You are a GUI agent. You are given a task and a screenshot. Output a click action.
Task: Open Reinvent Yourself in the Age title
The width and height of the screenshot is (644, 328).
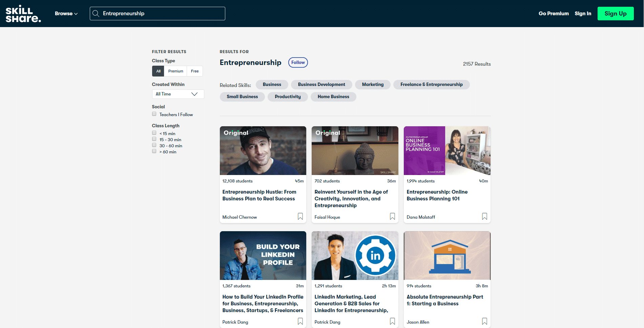pos(351,199)
